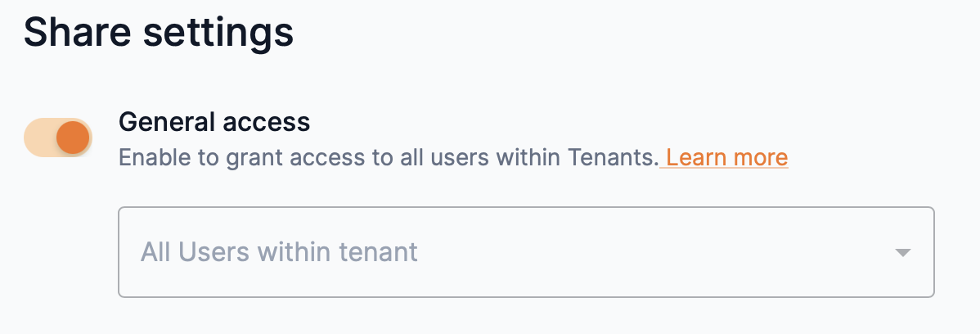The width and height of the screenshot is (980, 334).
Task: Click the General access label
Action: pos(214,122)
